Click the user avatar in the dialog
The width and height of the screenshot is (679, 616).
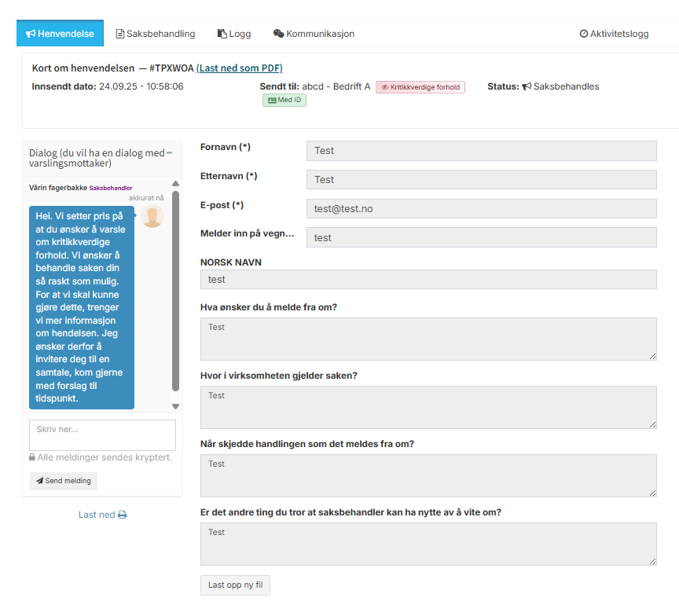point(152,217)
